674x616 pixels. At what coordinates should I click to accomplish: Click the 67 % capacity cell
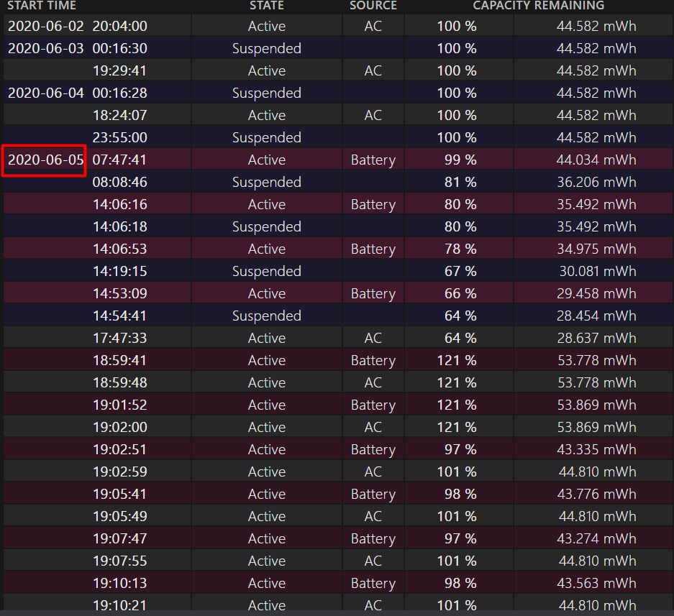[460, 272]
